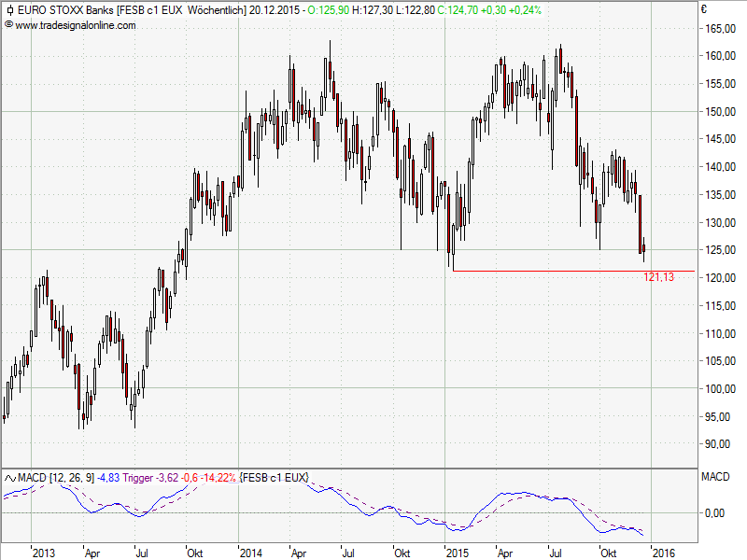Click the eye icon beside tradesignalonline.com

pyautogui.click(x=8, y=25)
